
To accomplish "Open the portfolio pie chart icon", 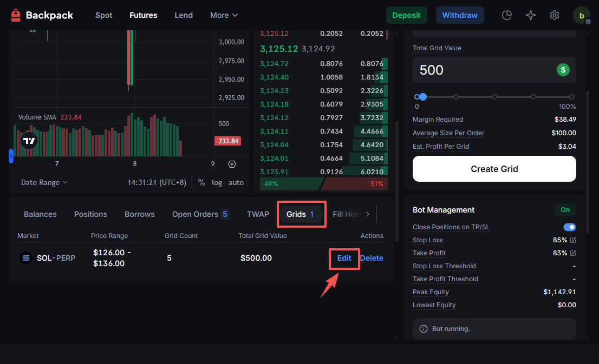I will tap(507, 15).
